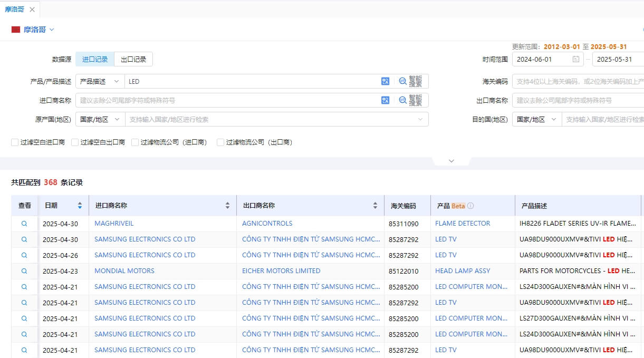The width and height of the screenshot is (644, 358).
Task: Click the end date 2025-05-31 field
Action: point(618,59)
